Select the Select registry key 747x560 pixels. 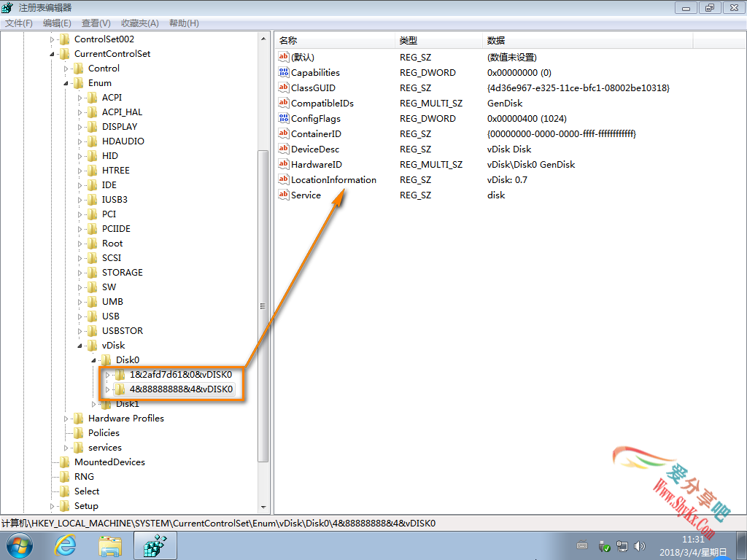(87, 491)
